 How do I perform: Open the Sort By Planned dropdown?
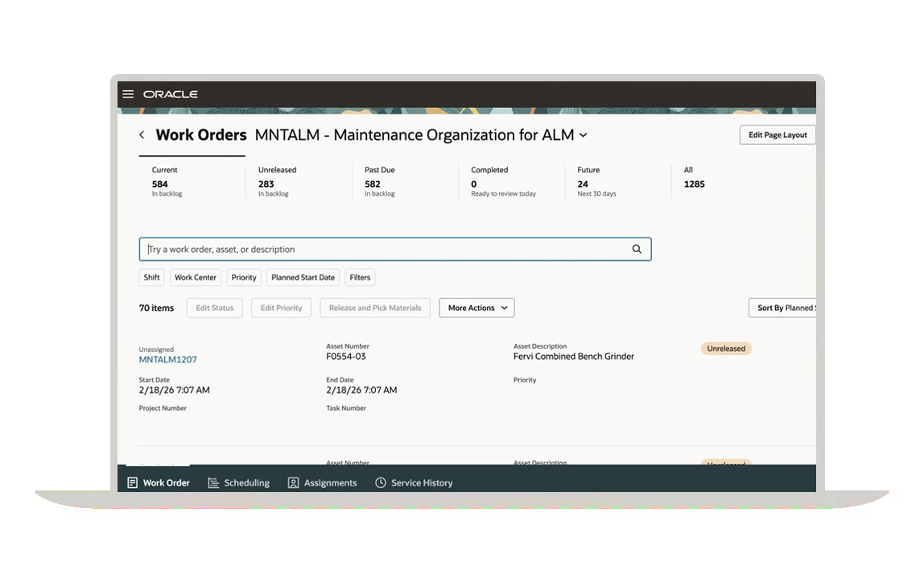tap(785, 308)
